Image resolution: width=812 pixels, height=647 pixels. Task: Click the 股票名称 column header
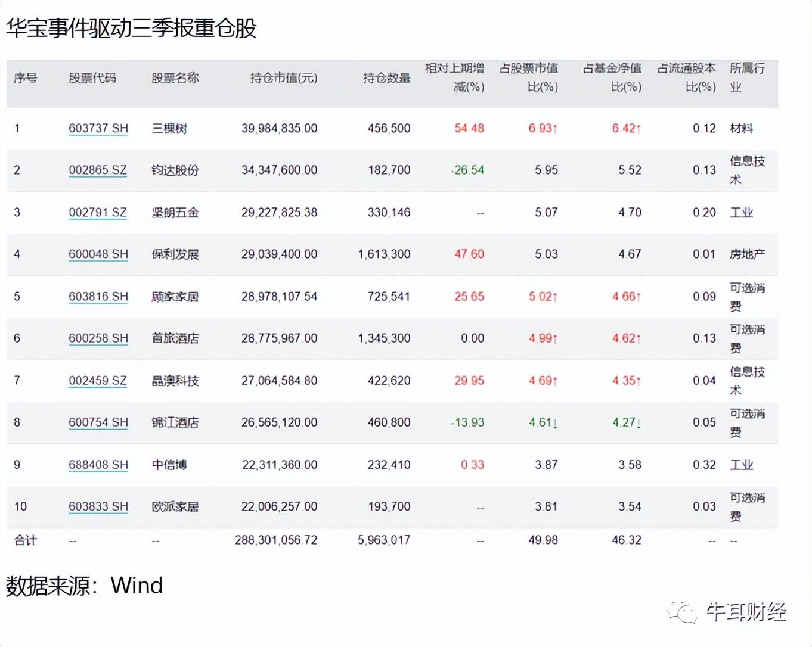pyautogui.click(x=175, y=78)
